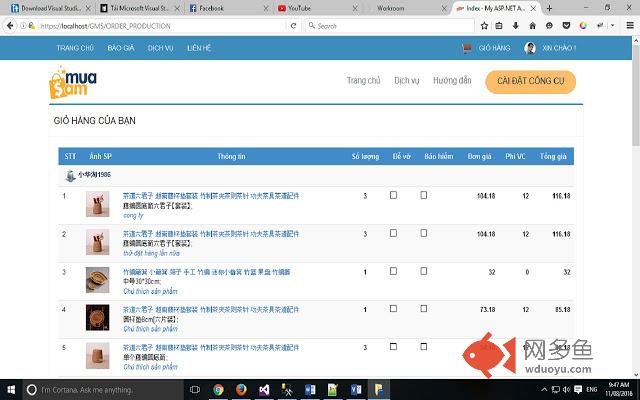Click product thumbnail in row 3

[98, 280]
